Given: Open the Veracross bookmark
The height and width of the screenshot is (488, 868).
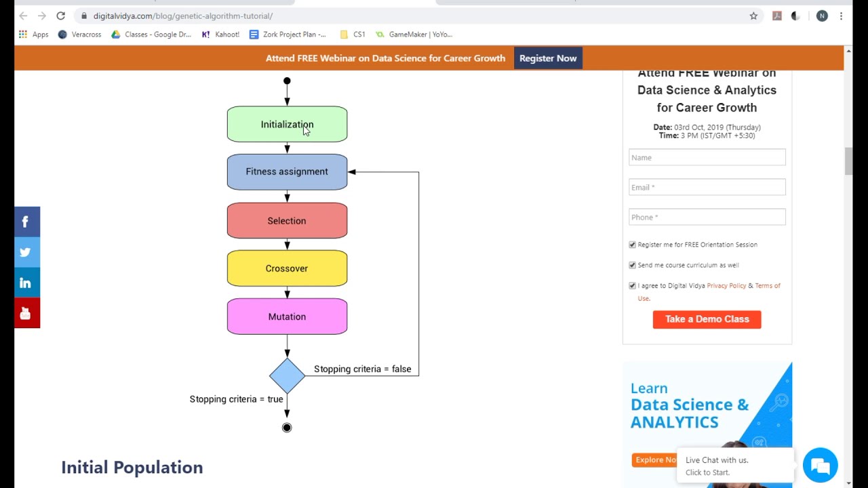Looking at the screenshot, I should (x=79, y=34).
